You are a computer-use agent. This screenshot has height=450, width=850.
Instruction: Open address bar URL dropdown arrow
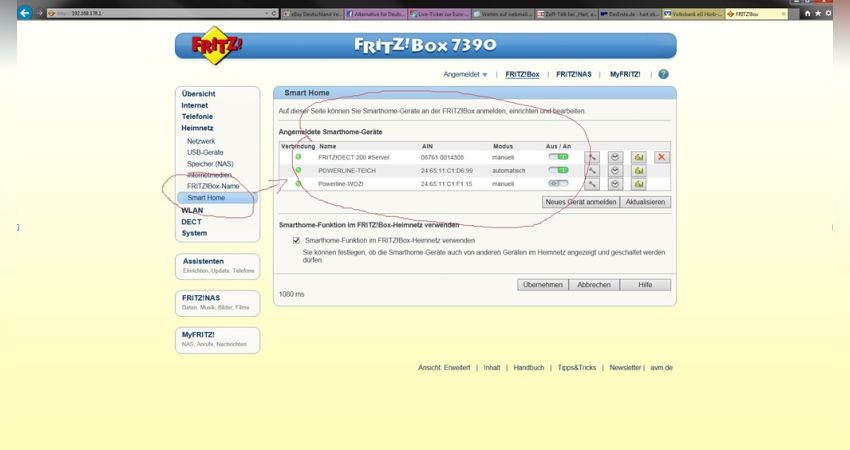click(x=266, y=13)
